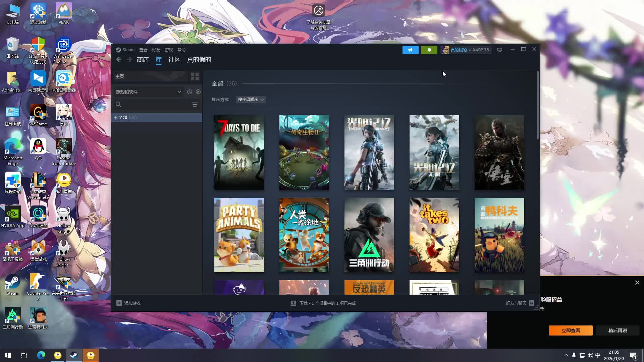Open advanced filters icon beside search
This screenshot has height=362, width=644.
(195, 105)
